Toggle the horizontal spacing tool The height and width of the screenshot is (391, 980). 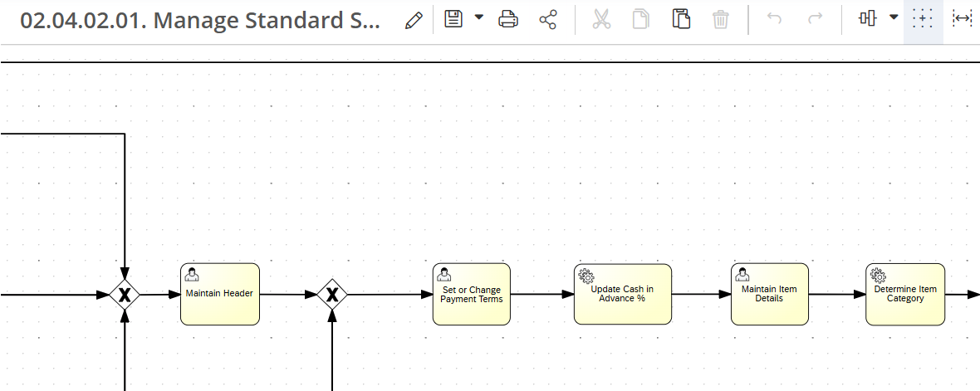963,20
